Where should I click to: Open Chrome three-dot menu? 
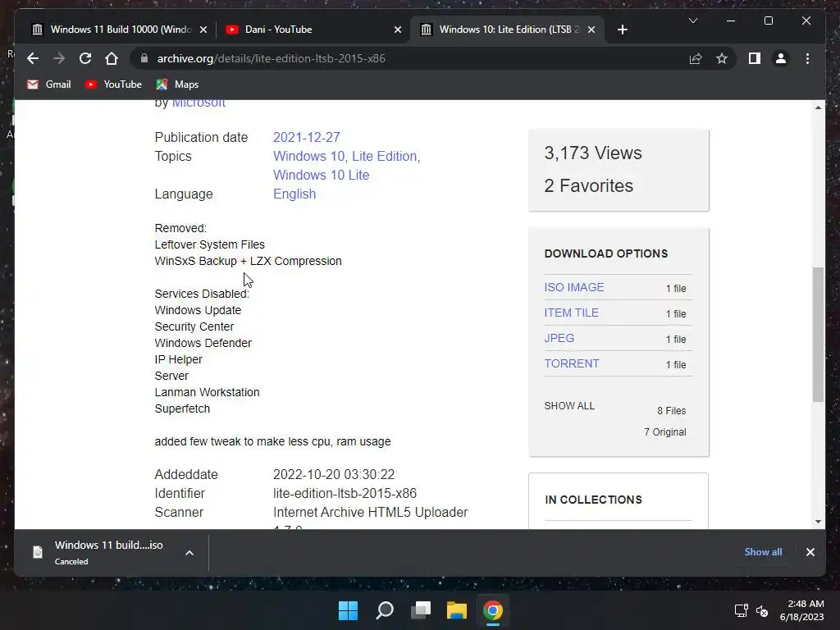pos(807,58)
